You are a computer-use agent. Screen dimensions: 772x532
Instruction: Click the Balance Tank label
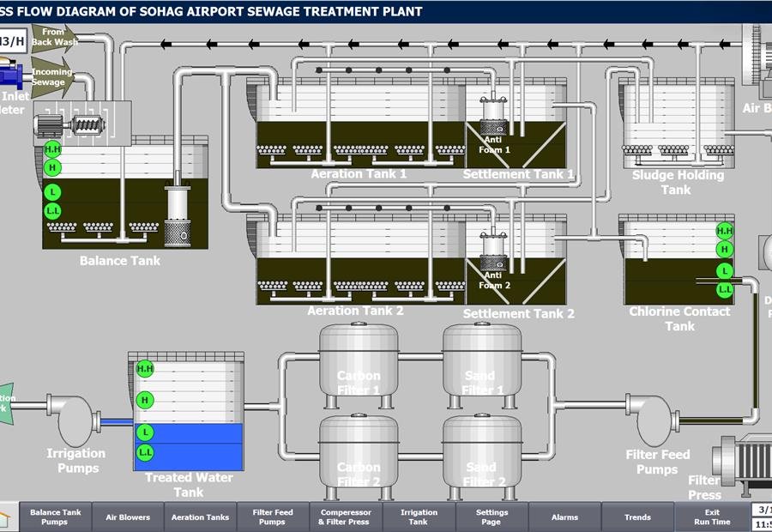click(x=120, y=261)
